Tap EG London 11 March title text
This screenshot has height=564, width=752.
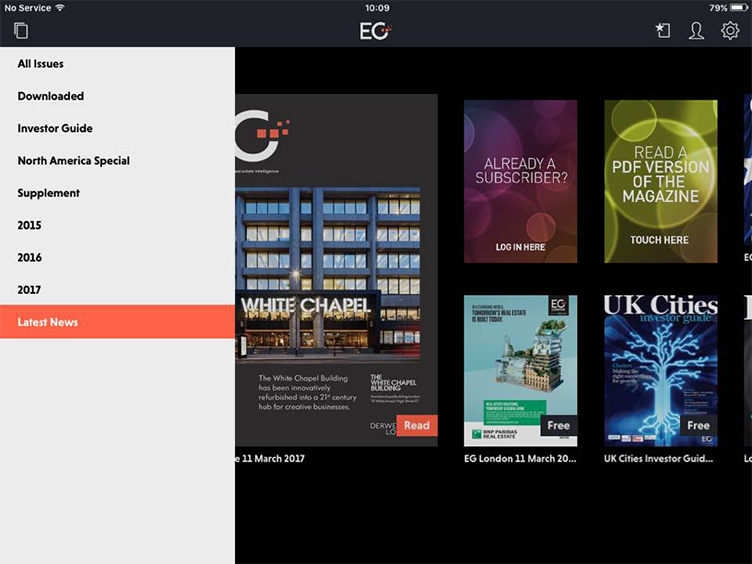point(520,458)
